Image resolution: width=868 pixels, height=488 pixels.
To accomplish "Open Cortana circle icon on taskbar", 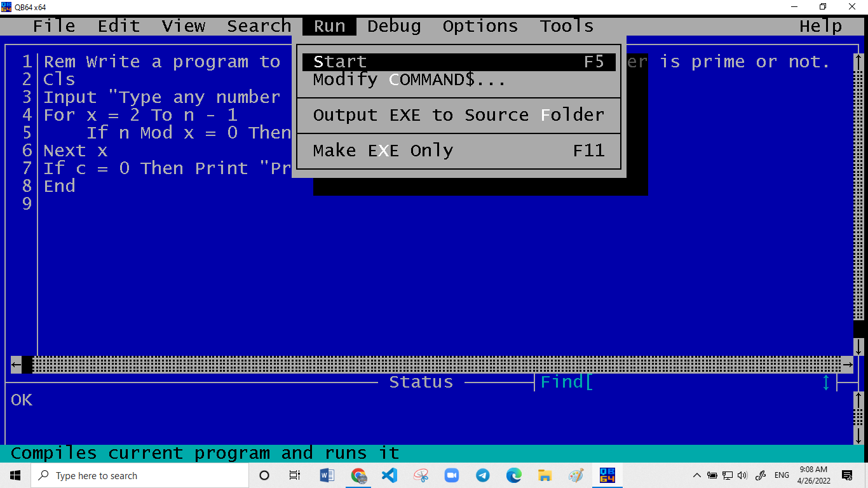I will pyautogui.click(x=264, y=475).
